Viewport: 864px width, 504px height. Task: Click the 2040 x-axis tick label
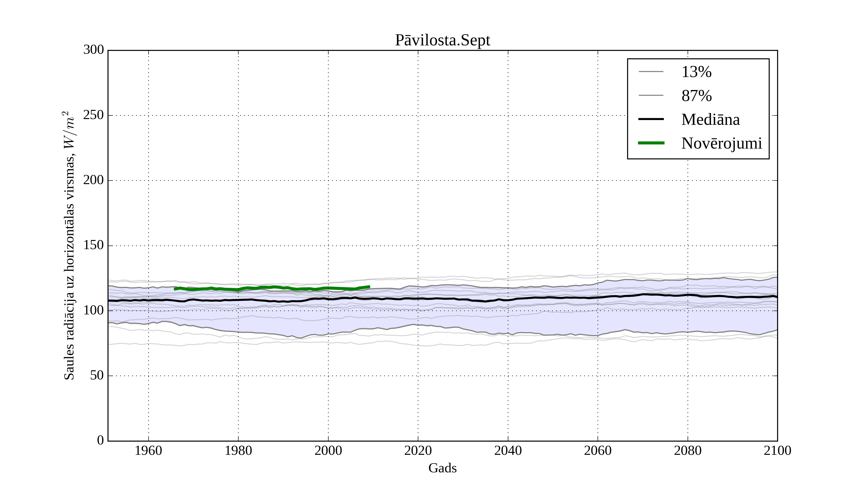[x=508, y=450]
